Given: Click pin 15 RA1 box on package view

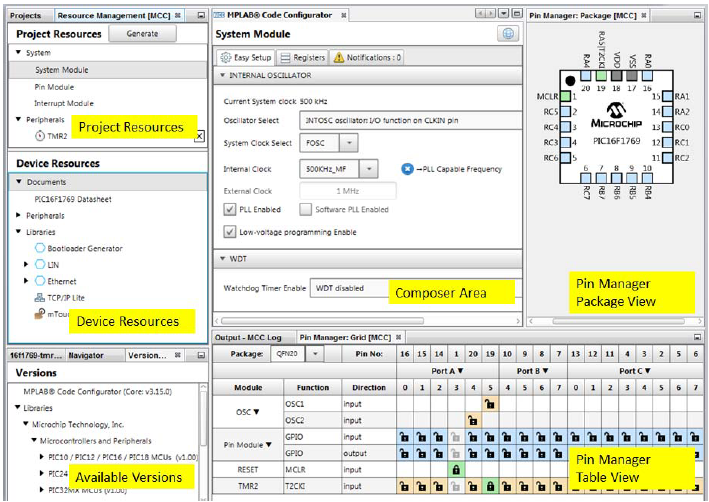Looking at the screenshot, I should click(667, 96).
